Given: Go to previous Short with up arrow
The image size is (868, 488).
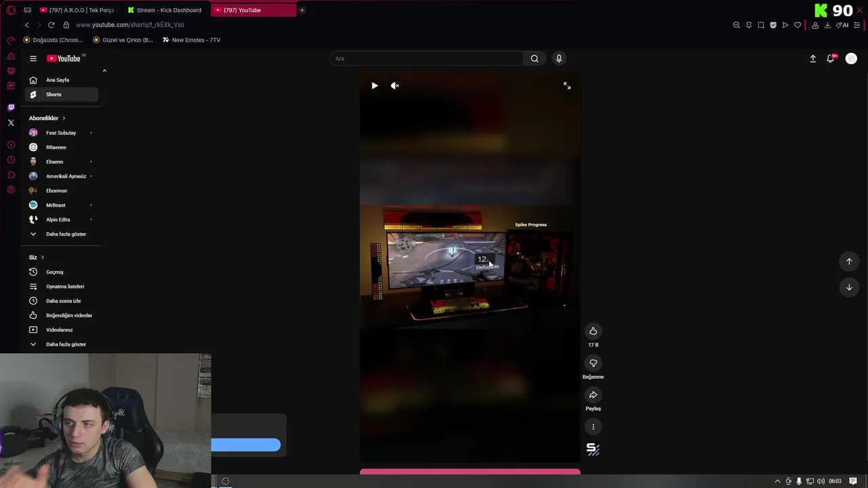Looking at the screenshot, I should (849, 262).
